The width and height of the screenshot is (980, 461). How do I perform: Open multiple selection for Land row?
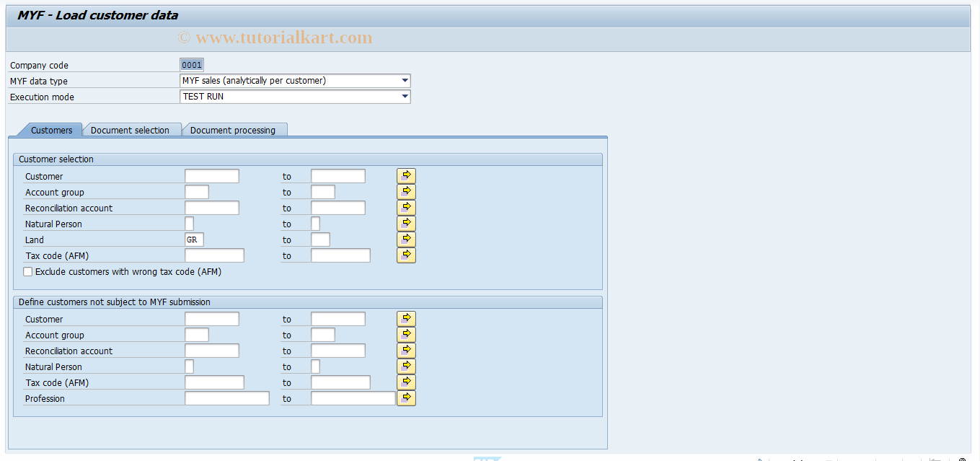[x=406, y=240]
